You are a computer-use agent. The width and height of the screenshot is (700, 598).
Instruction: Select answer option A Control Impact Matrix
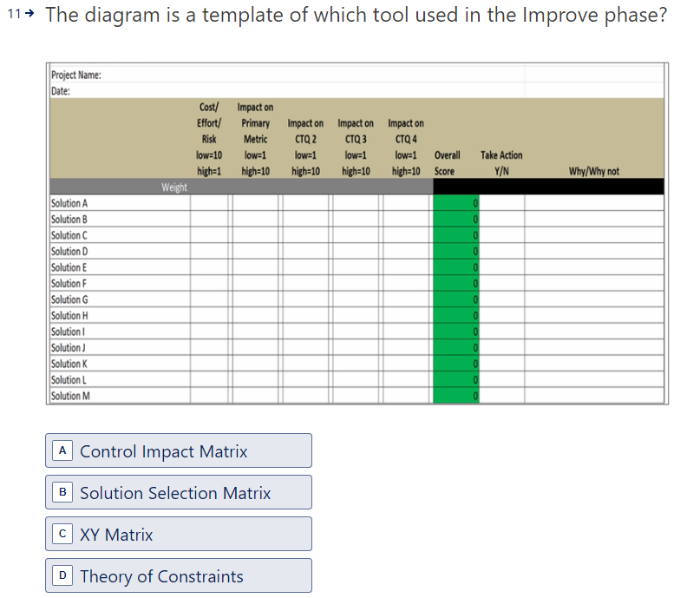(x=178, y=450)
